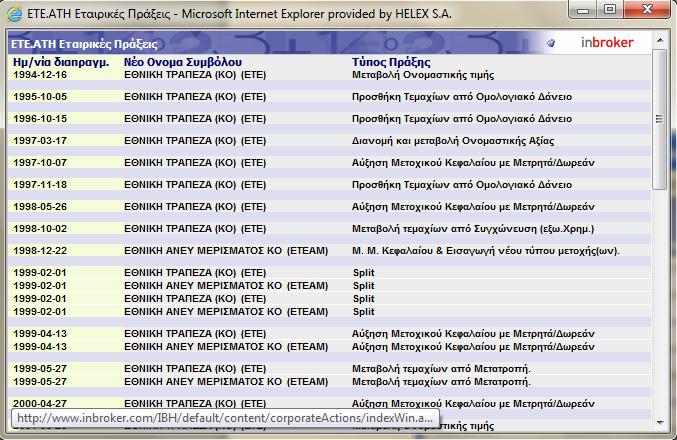Click the scrollbar down arrow
Screen dimensions: 677x440
[x=660, y=422]
